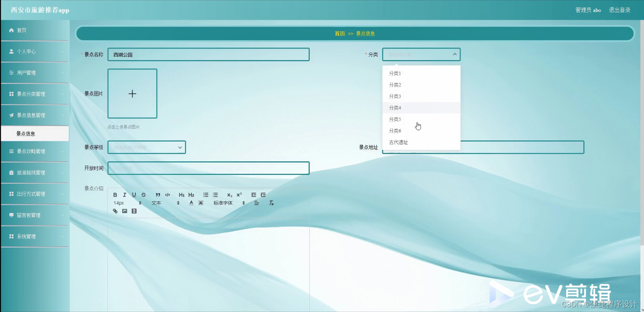Open the text color picker
This screenshot has width=644, height=312.
191,203
